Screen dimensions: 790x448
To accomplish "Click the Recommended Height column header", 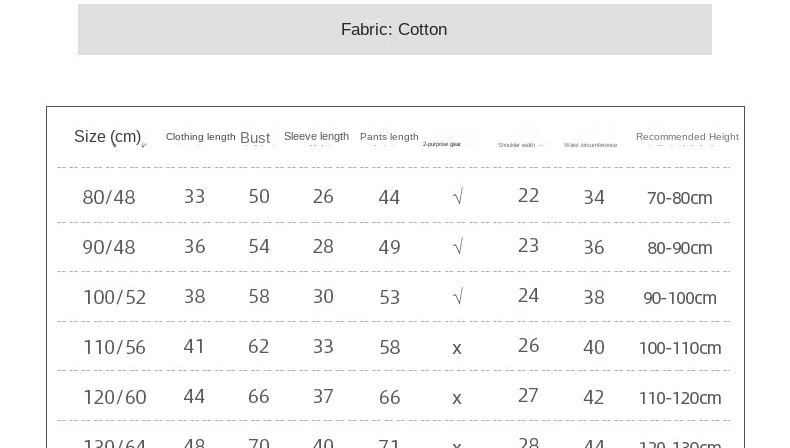I will point(687,137).
